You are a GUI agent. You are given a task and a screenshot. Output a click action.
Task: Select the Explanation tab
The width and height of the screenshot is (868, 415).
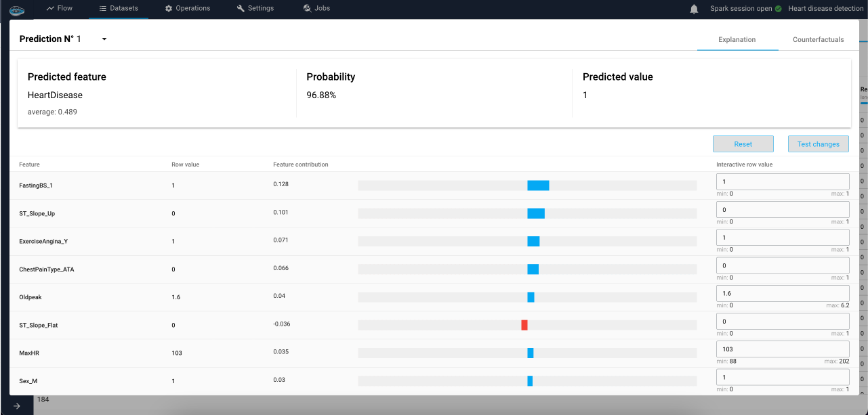click(737, 39)
